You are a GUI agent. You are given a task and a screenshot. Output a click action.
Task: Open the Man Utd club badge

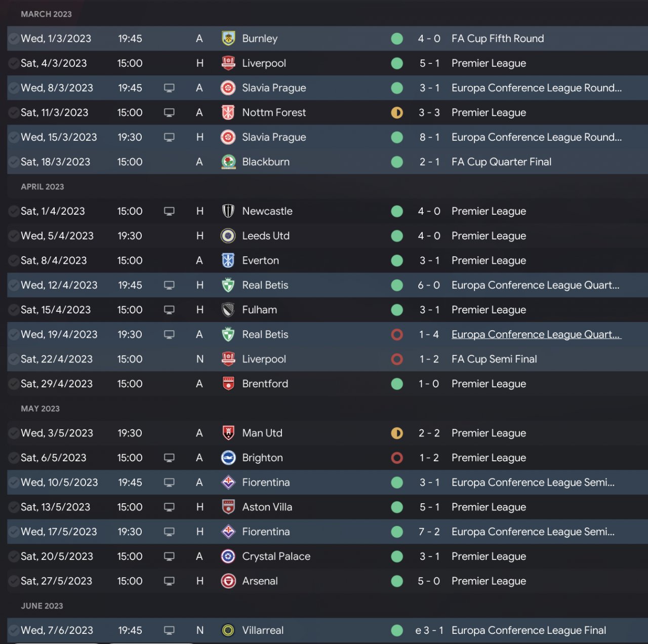pos(228,433)
